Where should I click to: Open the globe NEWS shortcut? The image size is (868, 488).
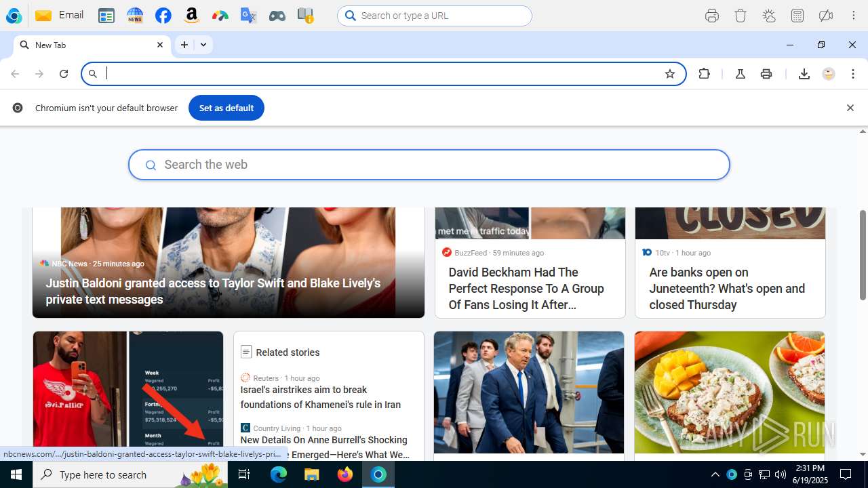click(x=135, y=16)
